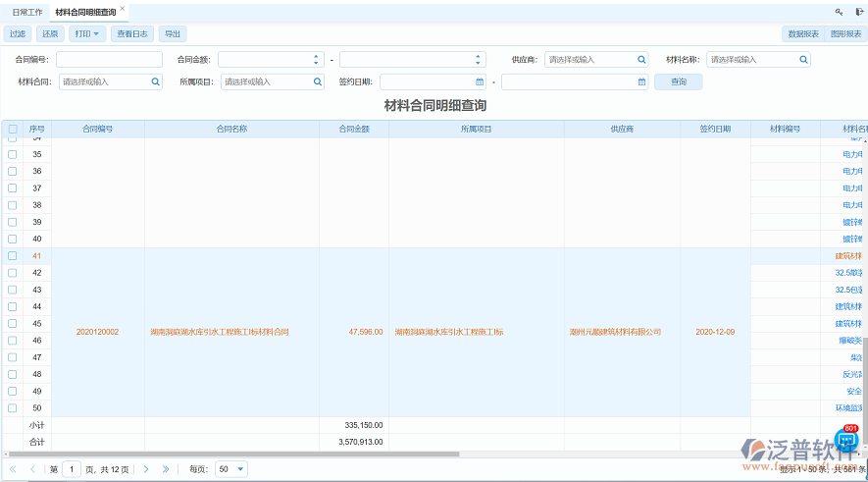Open calendar for 签约日期 start date
This screenshot has width=868, height=482.
coord(480,82)
